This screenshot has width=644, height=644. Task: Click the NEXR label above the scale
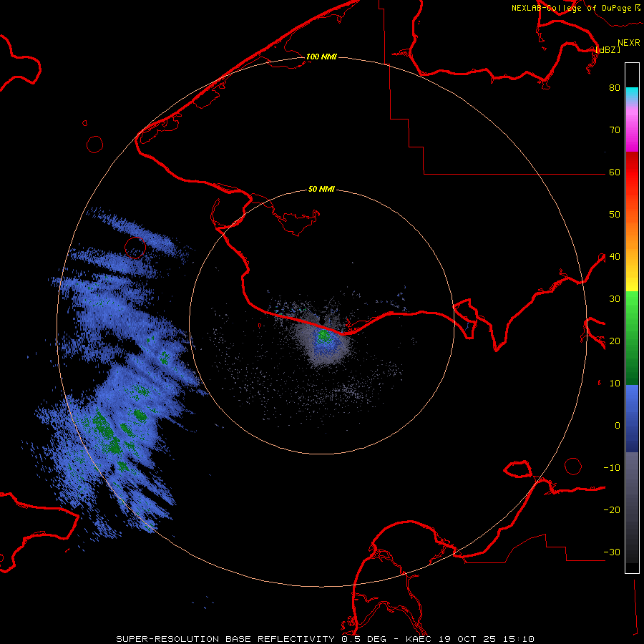(x=629, y=43)
